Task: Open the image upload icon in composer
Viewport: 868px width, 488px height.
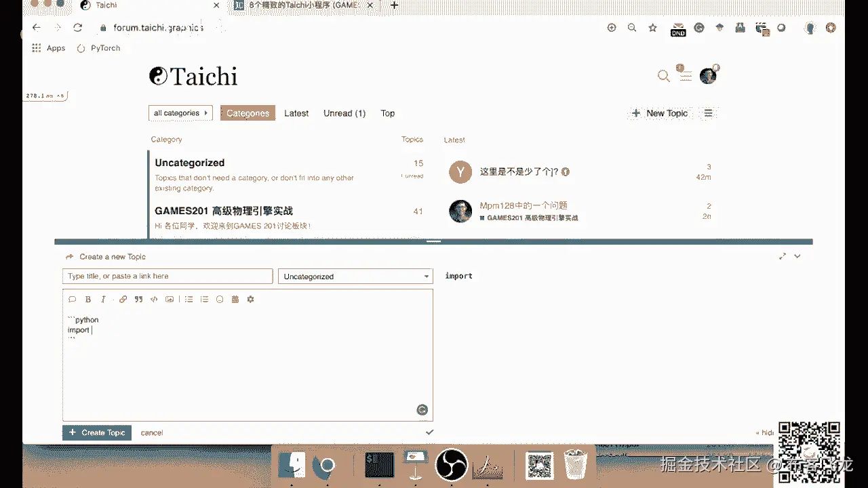Action: [170, 299]
